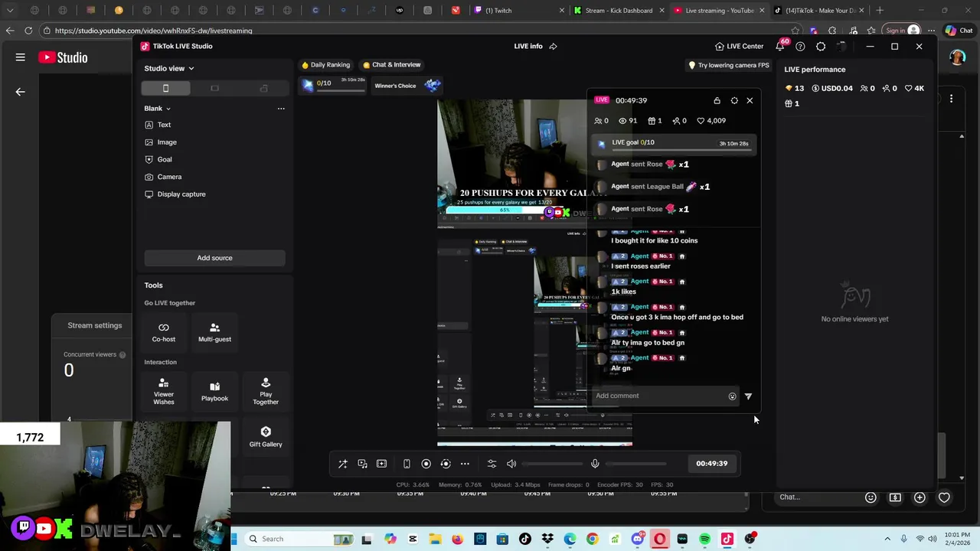This screenshot has width=980, height=551.
Task: Open Play Together interaction
Action: pyautogui.click(x=266, y=391)
